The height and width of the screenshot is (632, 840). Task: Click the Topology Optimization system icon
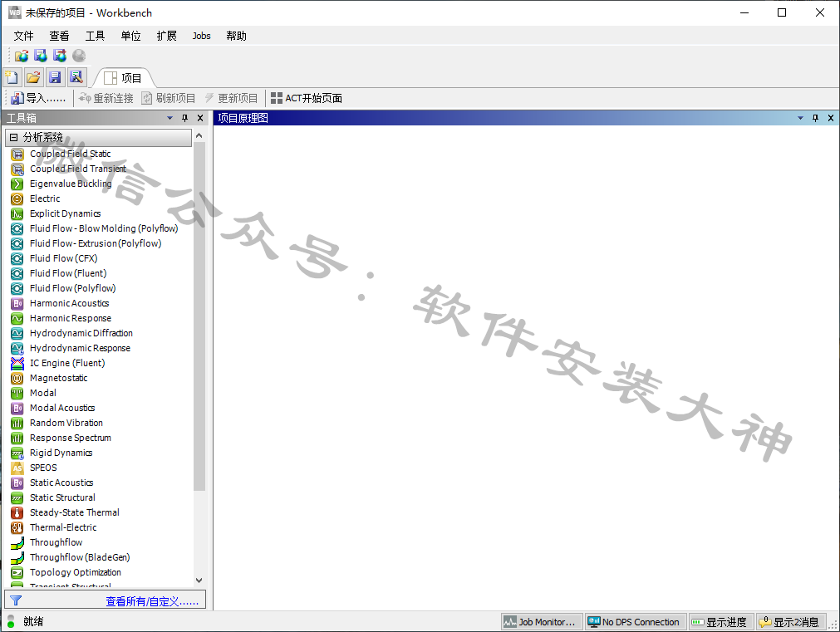pos(17,573)
